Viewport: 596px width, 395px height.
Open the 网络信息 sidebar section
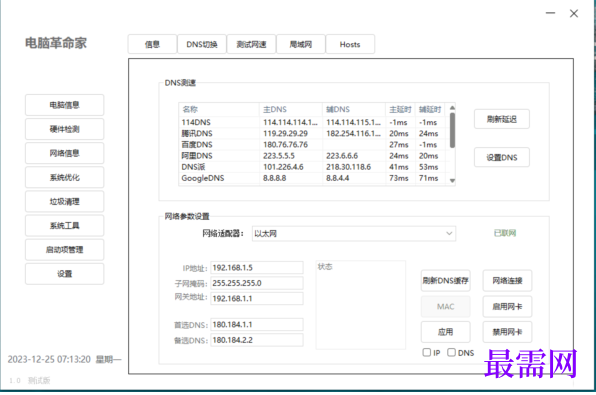tap(64, 153)
